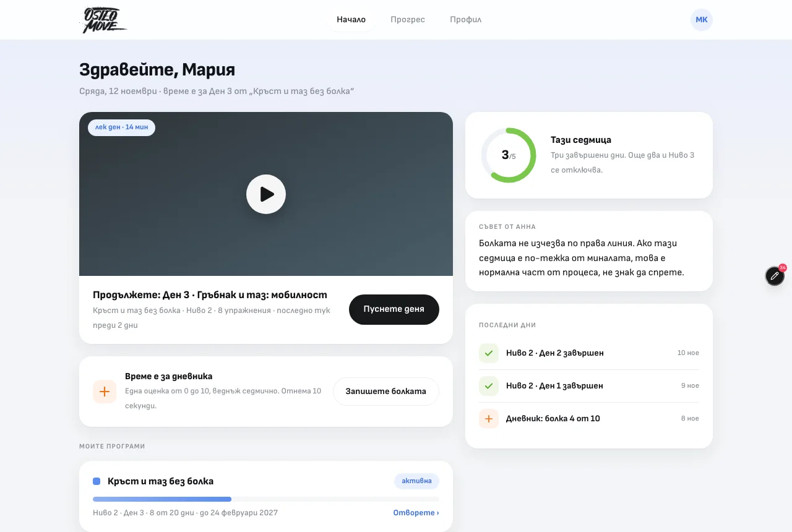
Task: Click the weekly 3/5 progress ring
Action: point(509,155)
